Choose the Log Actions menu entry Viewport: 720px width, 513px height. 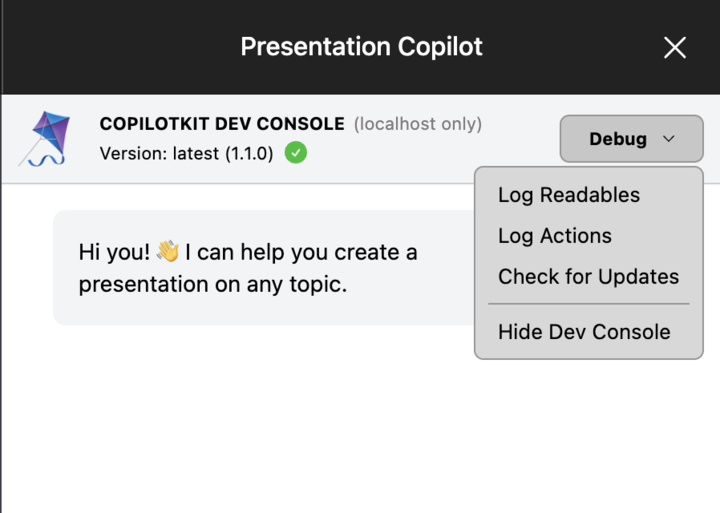[x=555, y=236]
